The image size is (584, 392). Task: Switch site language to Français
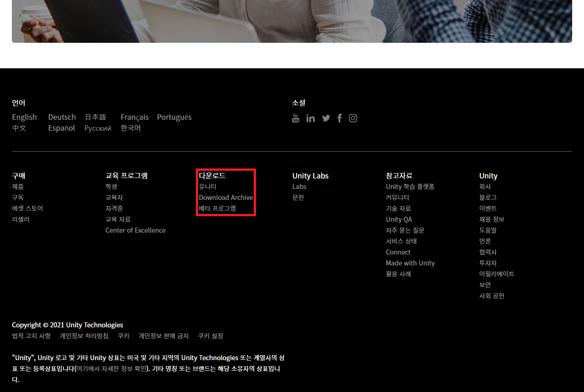[134, 117]
